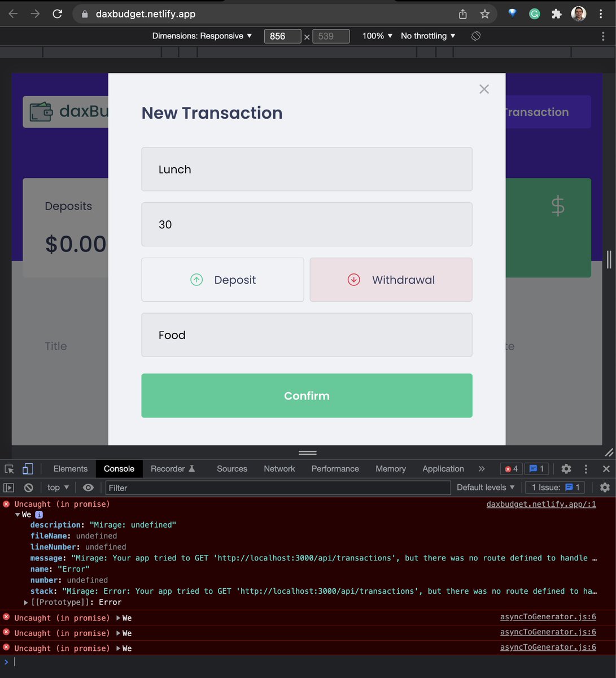Open first asyncToGenerator.js:6 source link
Screen dimensions: 616x678
click(x=548, y=617)
